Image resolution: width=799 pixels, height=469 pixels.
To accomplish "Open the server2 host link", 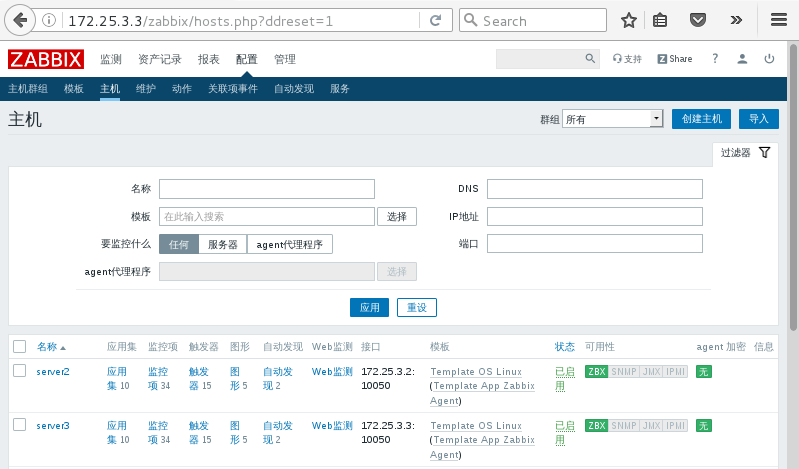I will [x=53, y=372].
